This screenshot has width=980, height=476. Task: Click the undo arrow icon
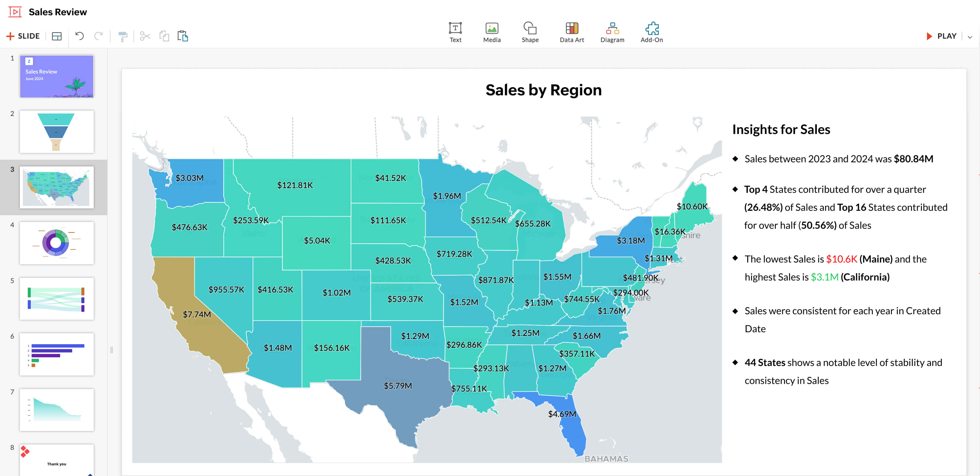79,36
